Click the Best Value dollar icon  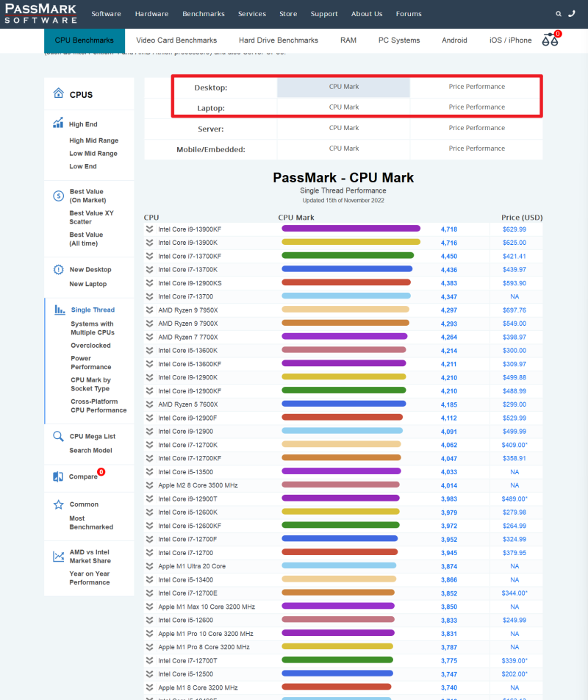tap(59, 196)
